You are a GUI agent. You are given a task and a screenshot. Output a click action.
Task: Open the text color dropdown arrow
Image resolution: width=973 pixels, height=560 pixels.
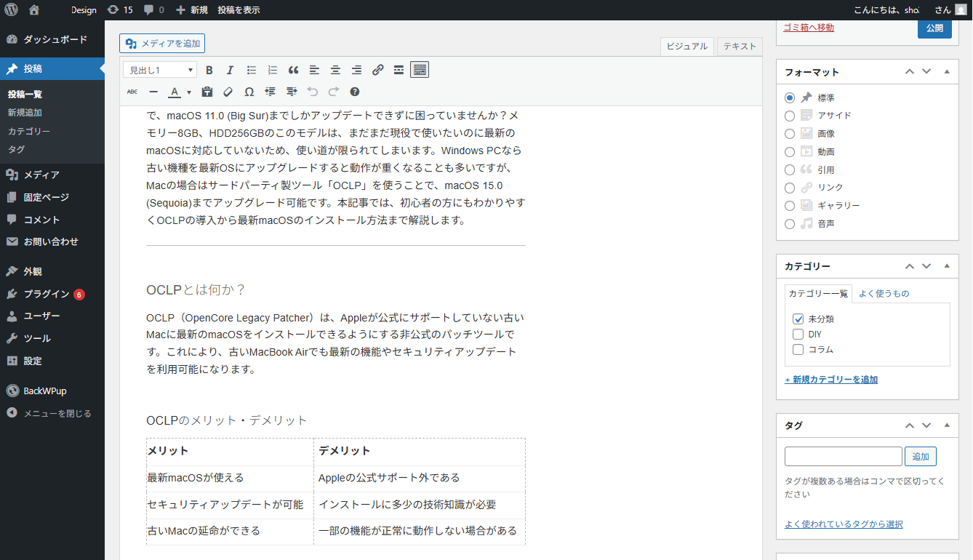click(x=189, y=92)
